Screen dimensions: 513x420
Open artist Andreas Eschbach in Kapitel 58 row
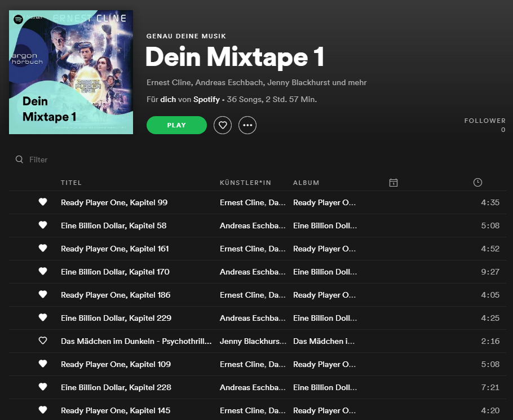(253, 226)
